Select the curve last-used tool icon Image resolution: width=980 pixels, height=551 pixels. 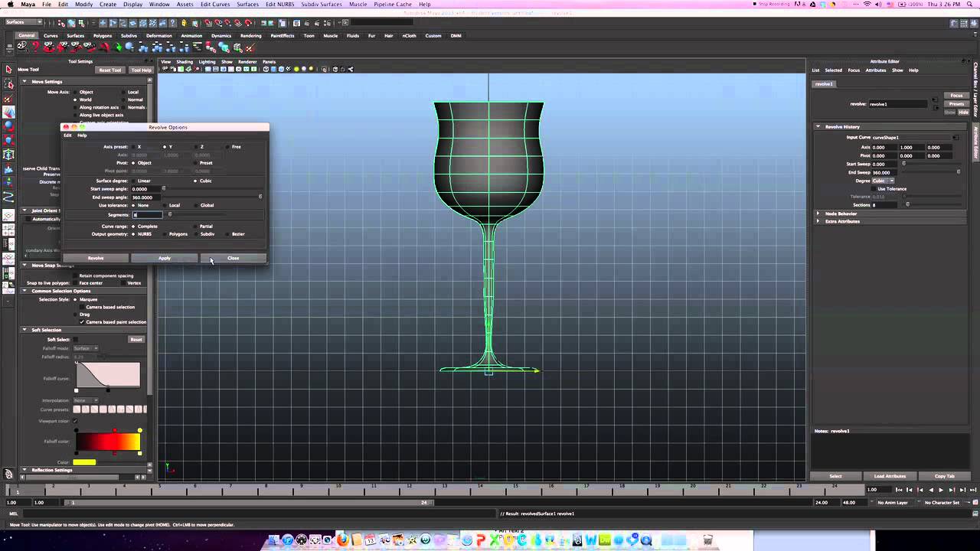tap(8, 197)
